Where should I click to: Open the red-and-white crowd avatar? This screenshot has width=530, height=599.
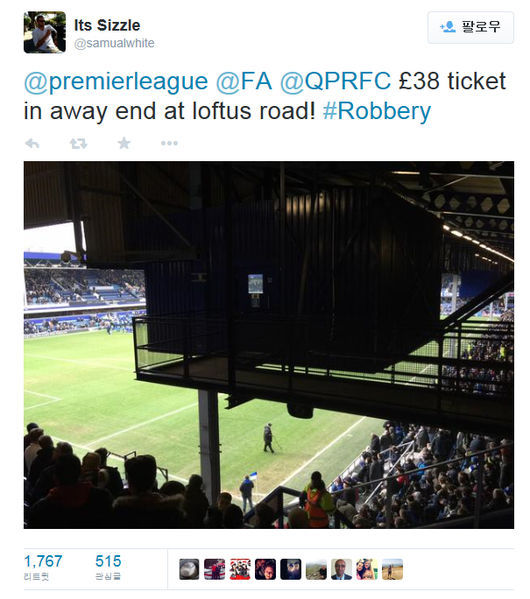click(x=240, y=569)
